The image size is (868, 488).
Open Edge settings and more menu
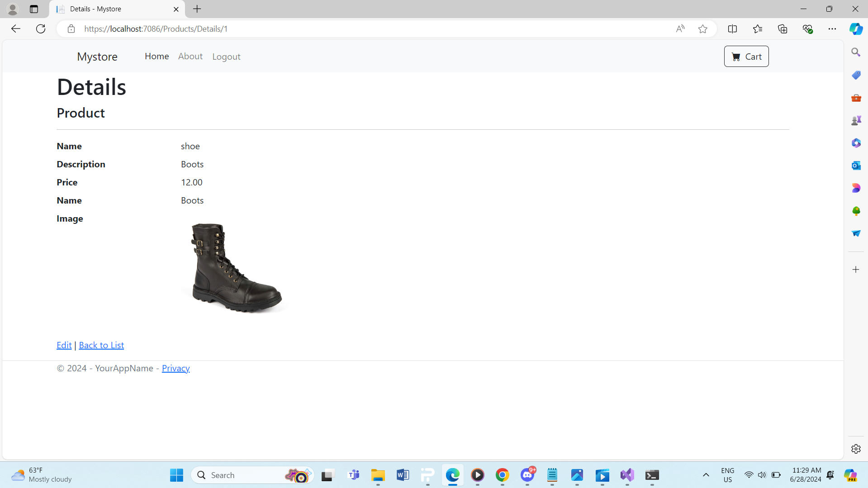[832, 29]
